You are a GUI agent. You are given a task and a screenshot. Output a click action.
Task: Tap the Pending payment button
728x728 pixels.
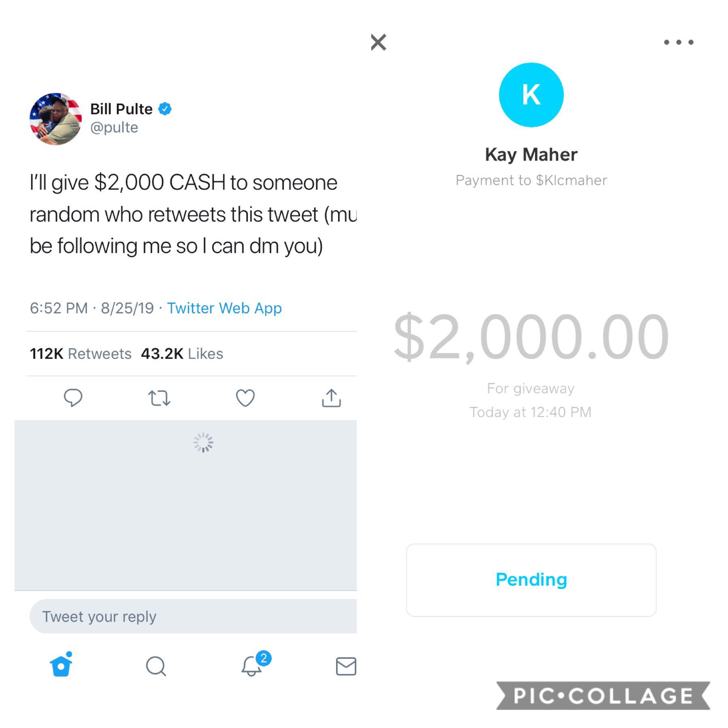click(531, 580)
